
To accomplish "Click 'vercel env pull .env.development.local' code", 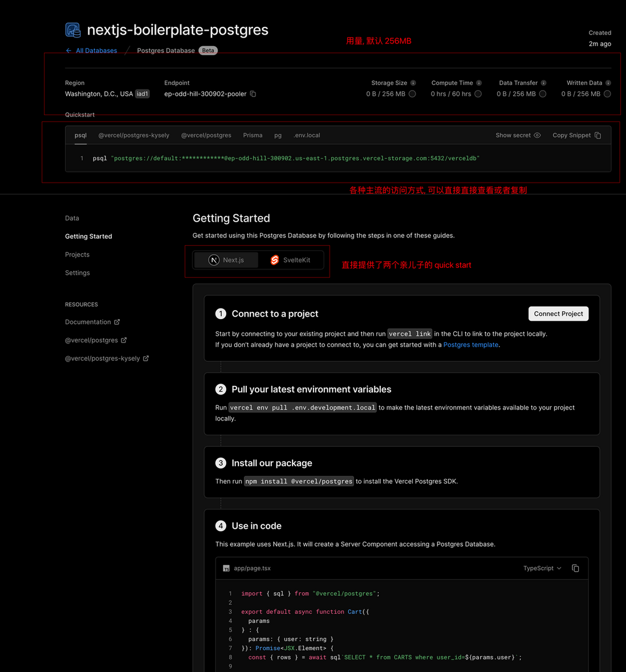I will click(x=302, y=408).
